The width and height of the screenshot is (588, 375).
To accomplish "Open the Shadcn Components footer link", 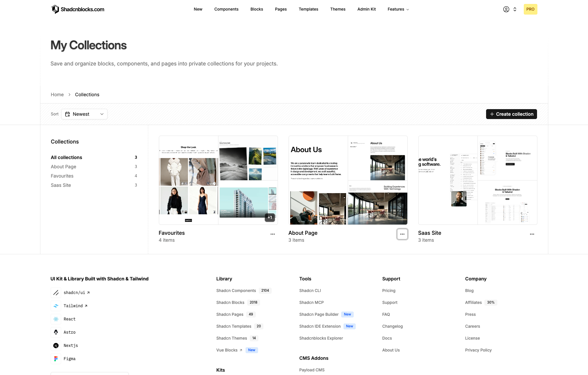I will 236,291.
